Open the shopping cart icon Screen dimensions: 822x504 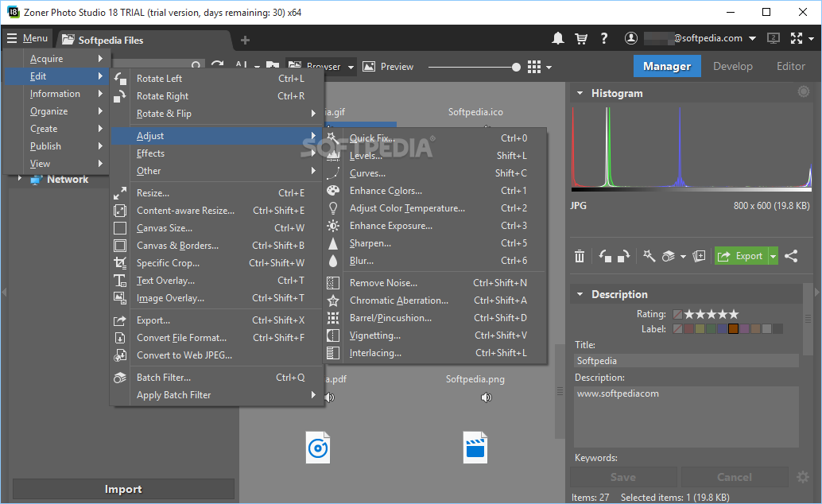point(581,38)
